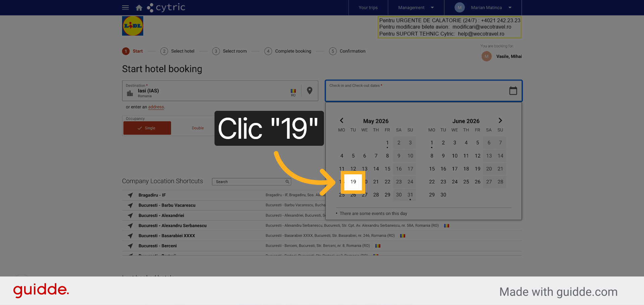
Task: Open the hamburger navigation menu
Action: (x=125, y=7)
